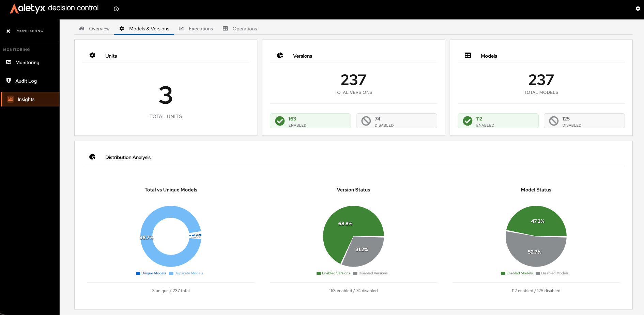Screen dimensions: 644x315
Task: Click the 125 Disabled models ban icon
Action: coord(554,121)
